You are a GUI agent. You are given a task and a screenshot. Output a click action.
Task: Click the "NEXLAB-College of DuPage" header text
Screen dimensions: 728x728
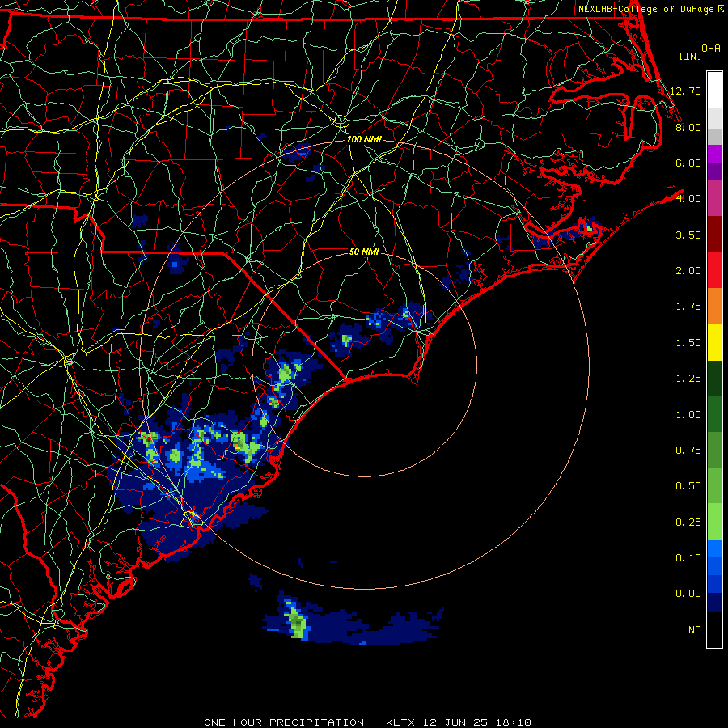[x=645, y=9]
